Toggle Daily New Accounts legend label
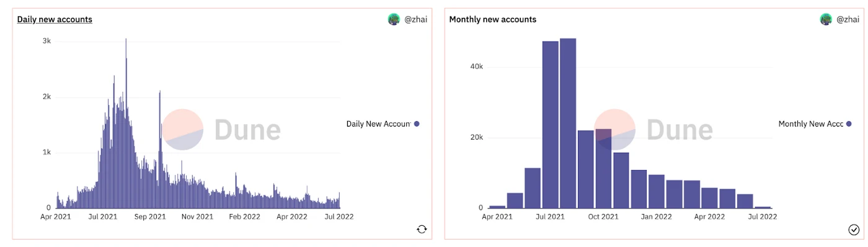Image resolution: width=868 pixels, height=247 pixels. coord(378,123)
